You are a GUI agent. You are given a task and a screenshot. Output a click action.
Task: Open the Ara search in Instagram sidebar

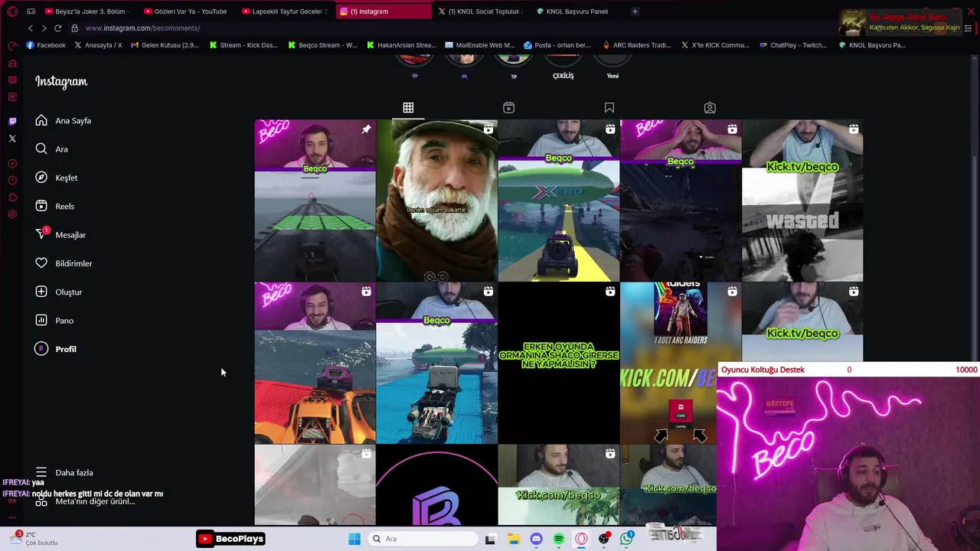tap(51, 149)
